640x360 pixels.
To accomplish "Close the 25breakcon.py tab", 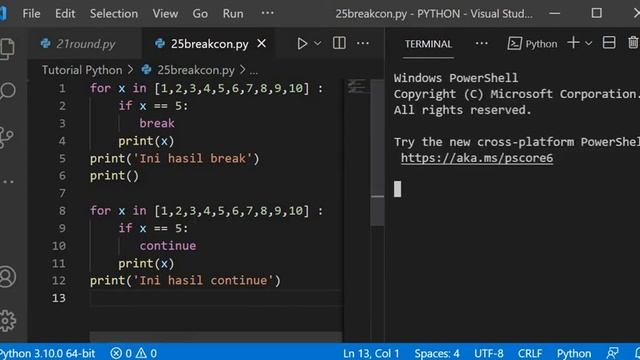I will [262, 43].
